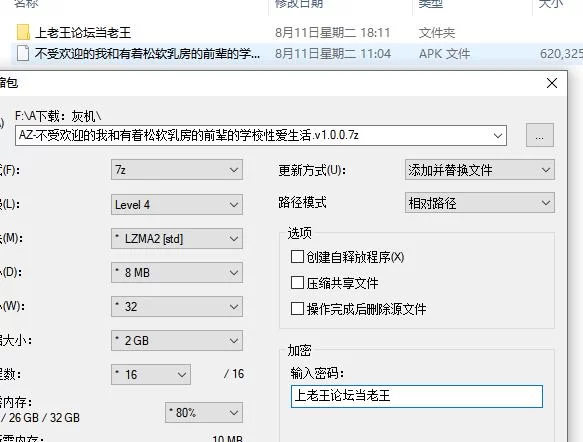Click the password field containing 上老王论坛当老王
This screenshot has width=583, height=442.
(417, 396)
